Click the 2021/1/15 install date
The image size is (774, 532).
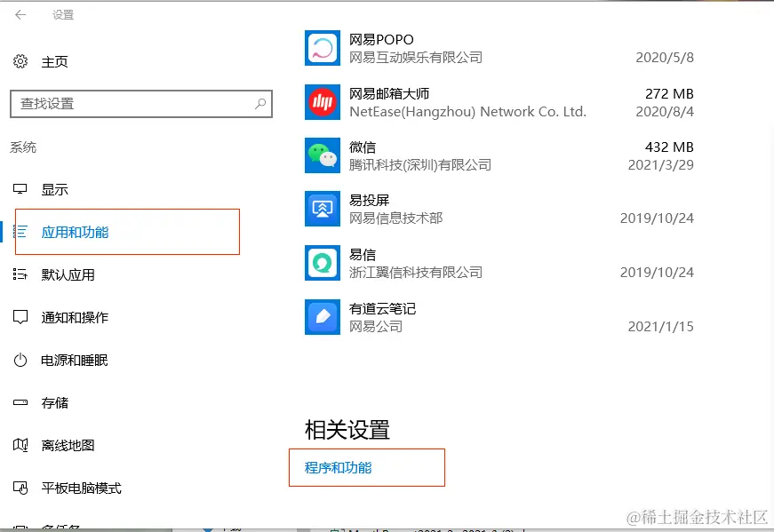tap(661, 326)
